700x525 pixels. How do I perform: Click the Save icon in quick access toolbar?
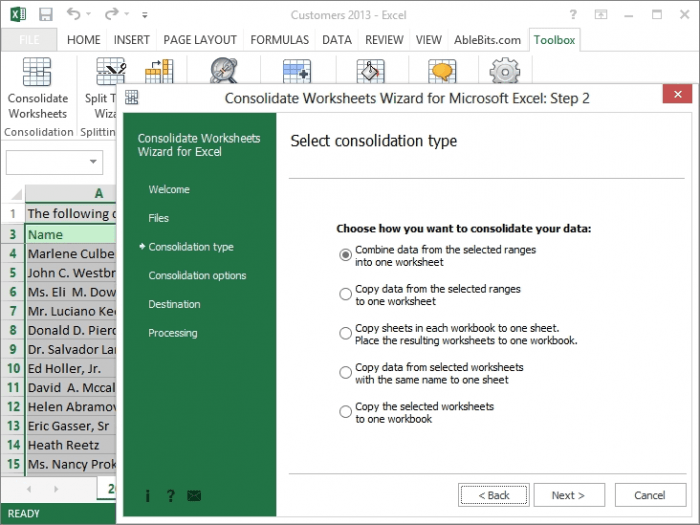point(45,15)
